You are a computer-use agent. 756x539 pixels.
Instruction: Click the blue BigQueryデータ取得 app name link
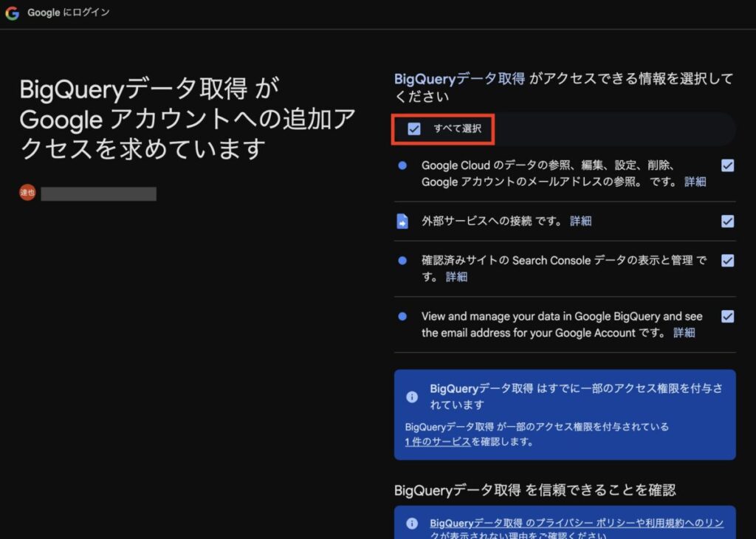(459, 78)
